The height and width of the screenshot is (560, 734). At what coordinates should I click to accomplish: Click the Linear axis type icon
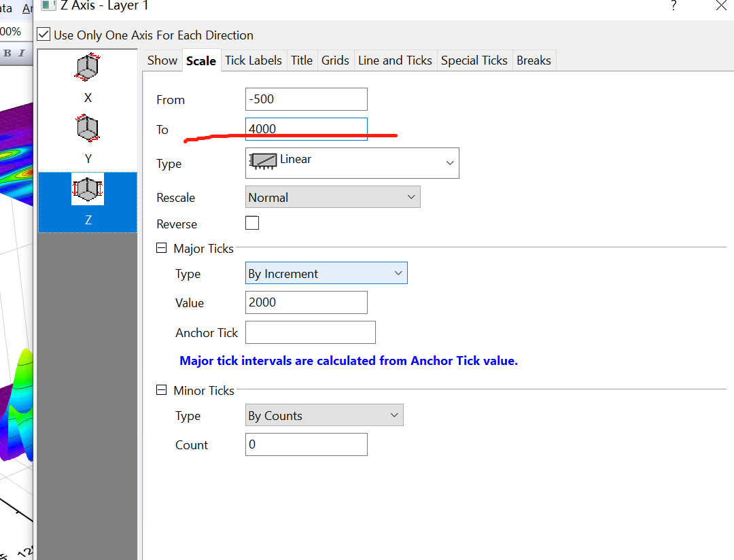tap(266, 160)
